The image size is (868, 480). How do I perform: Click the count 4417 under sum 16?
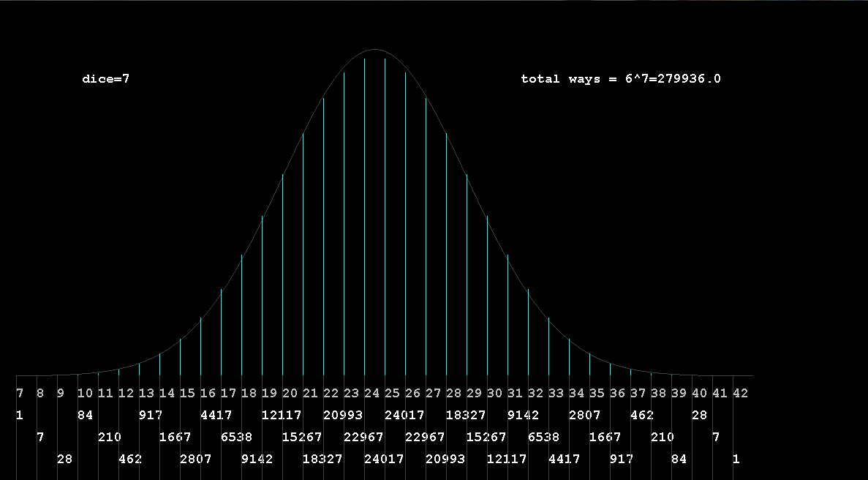click(x=216, y=416)
